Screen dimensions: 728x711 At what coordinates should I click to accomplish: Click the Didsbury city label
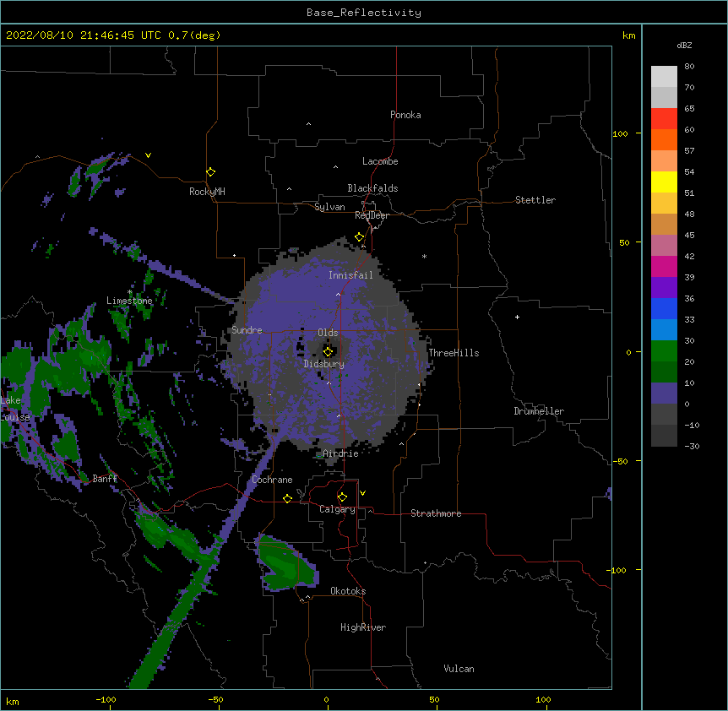pos(324,364)
